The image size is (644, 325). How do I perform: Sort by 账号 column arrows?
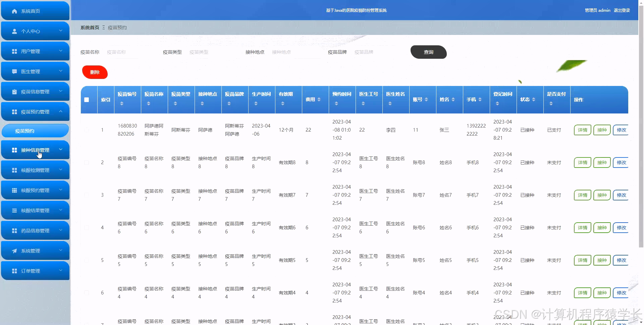point(426,100)
